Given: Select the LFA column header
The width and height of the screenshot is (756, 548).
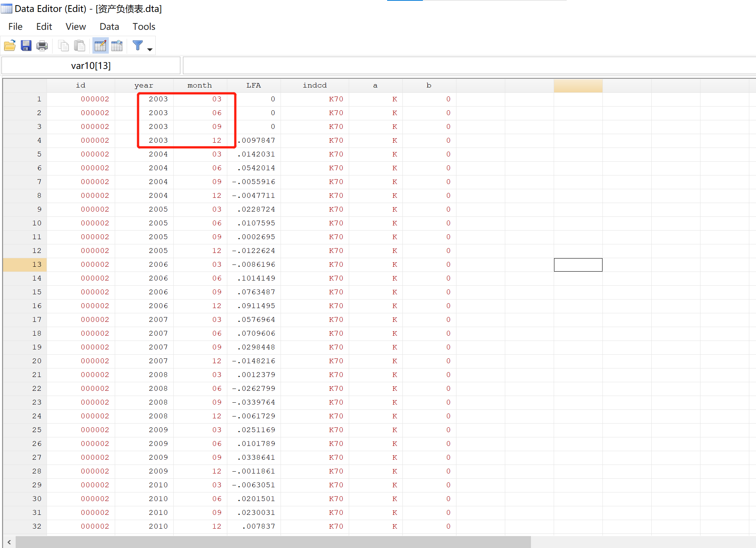Looking at the screenshot, I should tap(253, 85).
